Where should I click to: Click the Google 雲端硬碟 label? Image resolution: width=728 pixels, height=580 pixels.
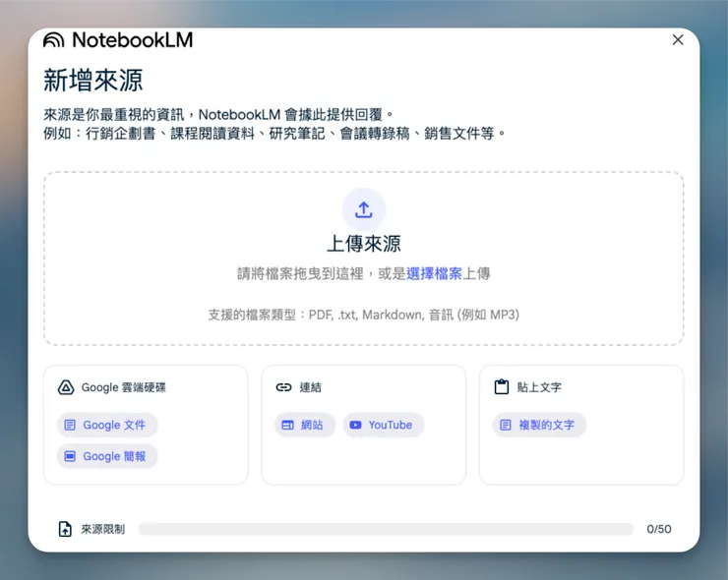pyautogui.click(x=124, y=387)
